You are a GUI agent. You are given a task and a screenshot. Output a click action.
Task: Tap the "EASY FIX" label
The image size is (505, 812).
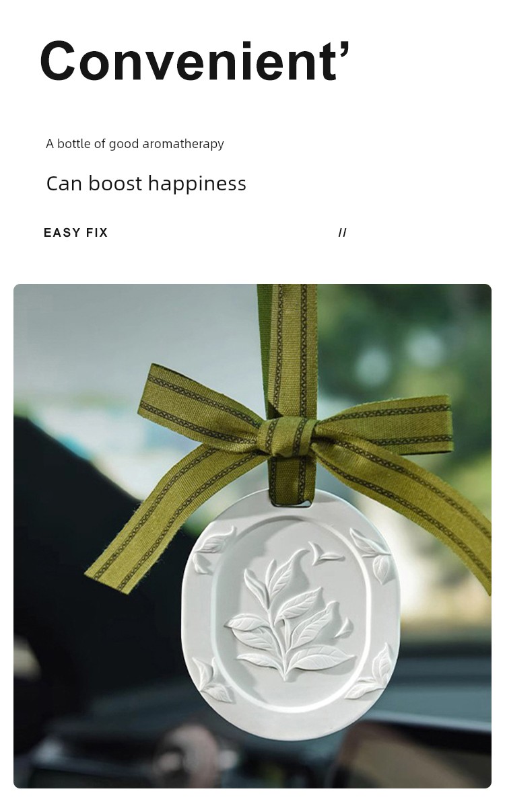tap(75, 233)
